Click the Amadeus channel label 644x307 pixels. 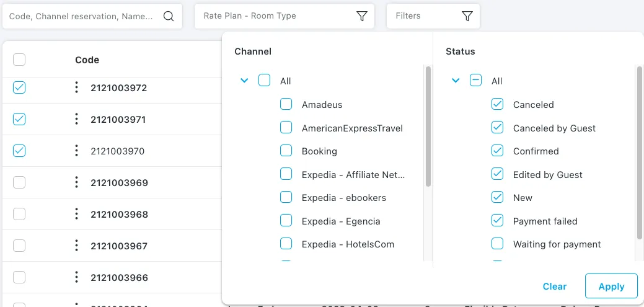tap(322, 105)
